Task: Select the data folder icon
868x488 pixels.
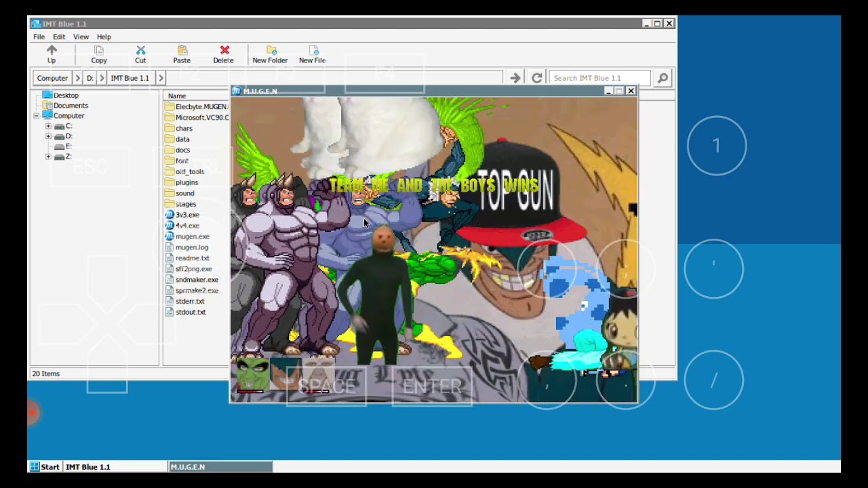Action: 170,139
